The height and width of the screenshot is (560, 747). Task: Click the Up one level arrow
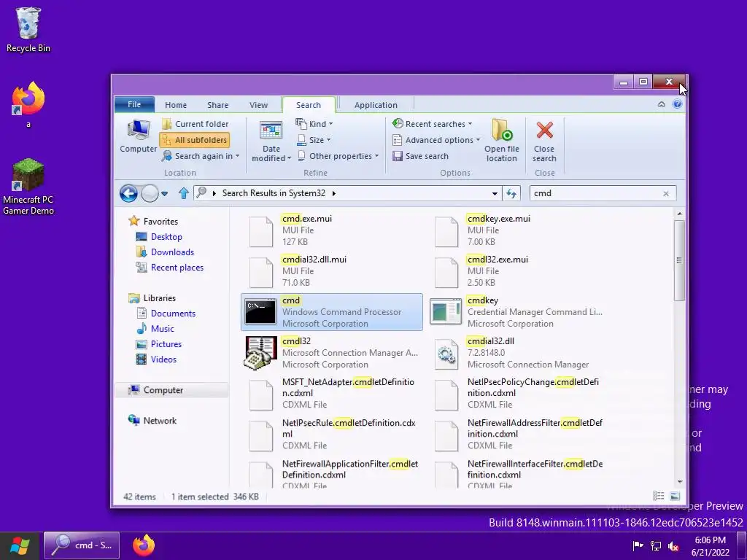pyautogui.click(x=183, y=193)
